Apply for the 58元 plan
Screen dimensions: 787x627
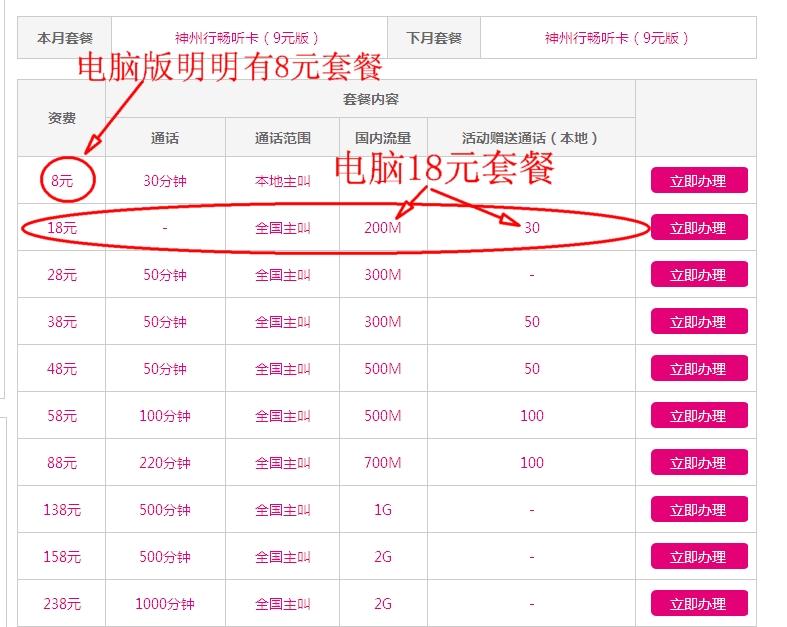click(699, 416)
